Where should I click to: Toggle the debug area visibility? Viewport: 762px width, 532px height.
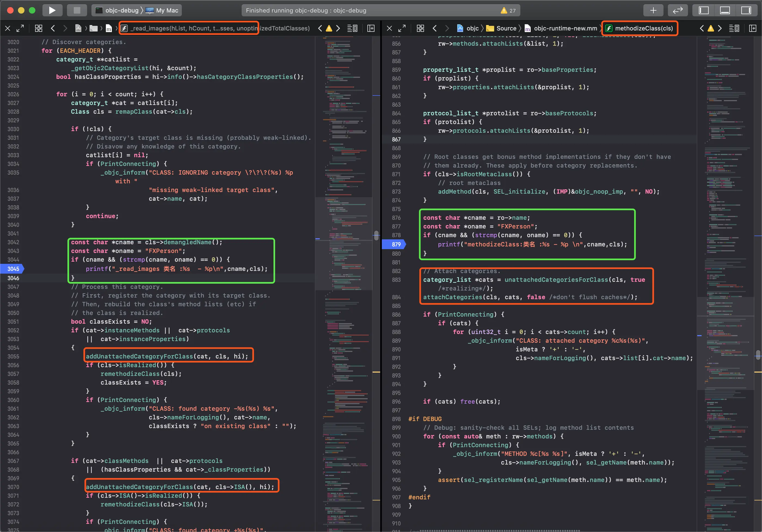pyautogui.click(x=724, y=10)
